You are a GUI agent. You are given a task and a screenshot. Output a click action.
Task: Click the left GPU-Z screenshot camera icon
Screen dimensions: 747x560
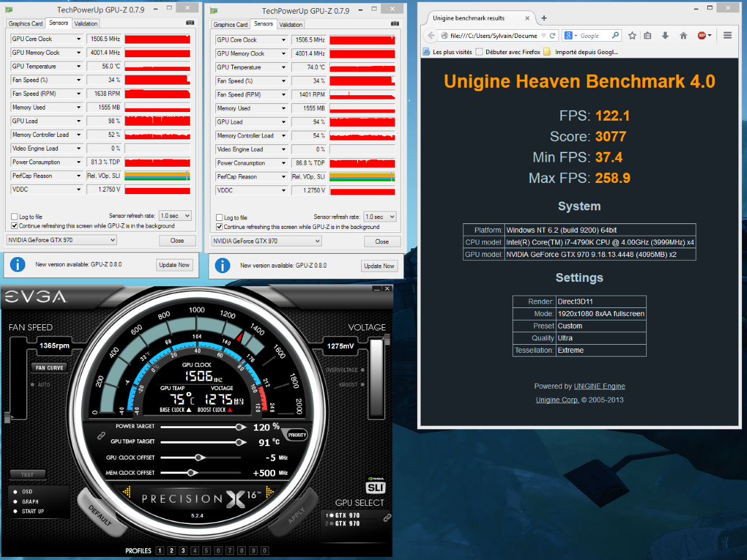(190, 23)
